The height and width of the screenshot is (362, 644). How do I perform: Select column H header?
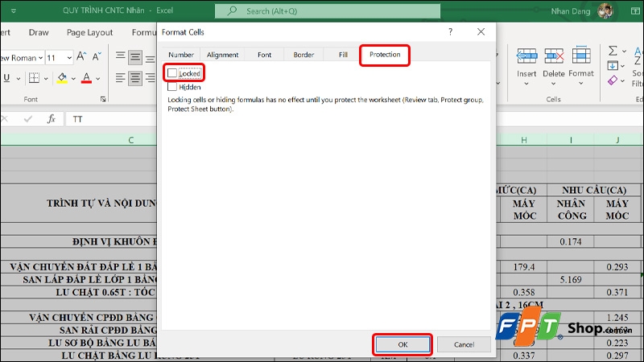click(x=524, y=140)
